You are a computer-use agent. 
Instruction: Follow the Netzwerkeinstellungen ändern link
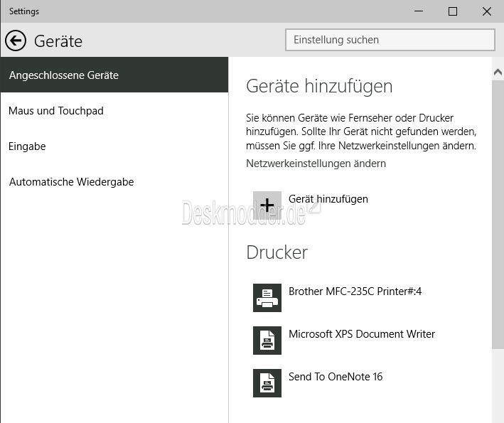click(x=316, y=164)
